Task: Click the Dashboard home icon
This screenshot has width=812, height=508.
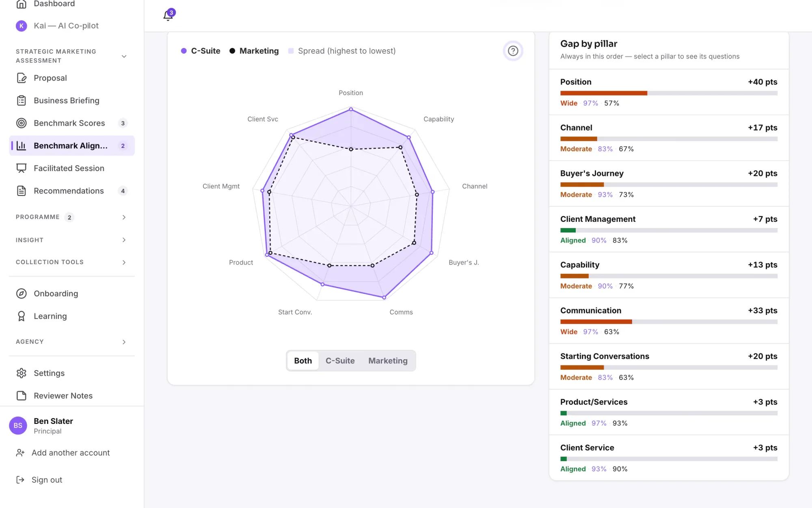Action: point(22,4)
